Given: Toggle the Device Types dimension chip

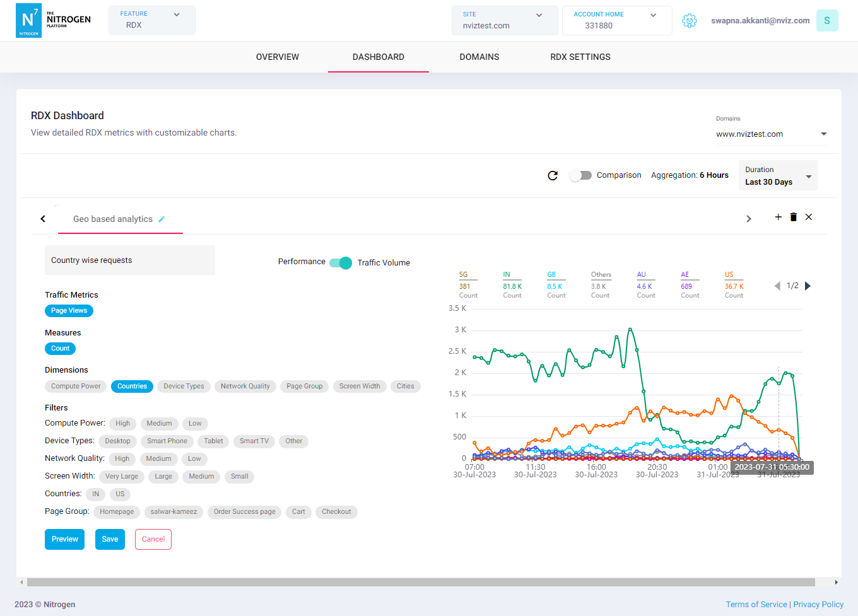Looking at the screenshot, I should (x=184, y=386).
